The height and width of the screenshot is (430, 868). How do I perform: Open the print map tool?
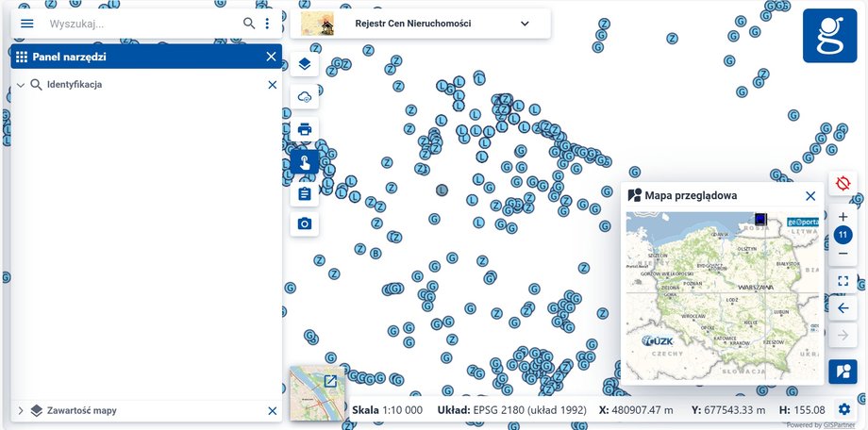pos(305,129)
